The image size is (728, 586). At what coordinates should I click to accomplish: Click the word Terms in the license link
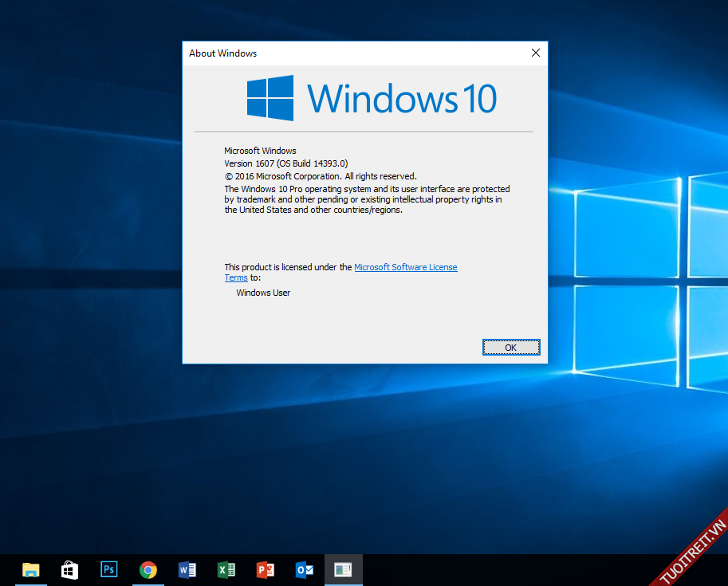(235, 278)
